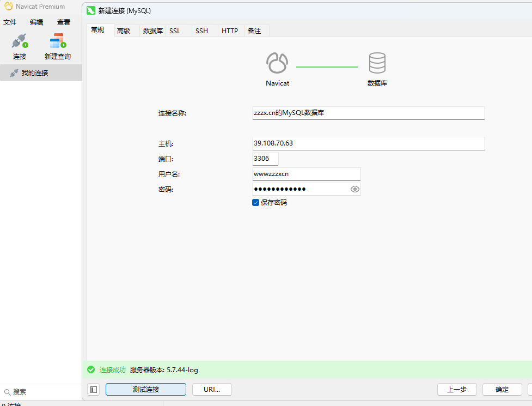This screenshot has width=532, height=406.
Task: Click the username field wwwzzzxcn
Action: 307,174
